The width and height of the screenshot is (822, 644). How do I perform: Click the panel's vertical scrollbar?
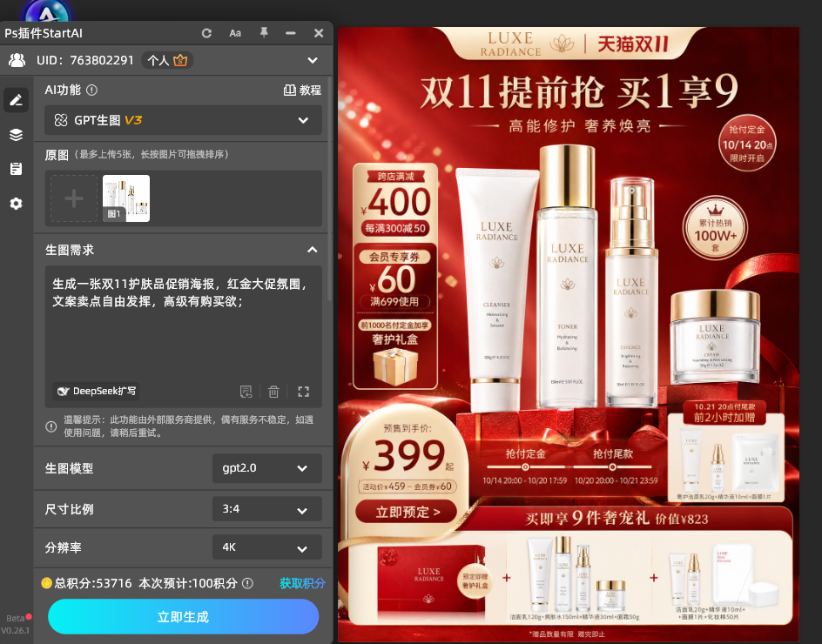pyautogui.click(x=330, y=189)
